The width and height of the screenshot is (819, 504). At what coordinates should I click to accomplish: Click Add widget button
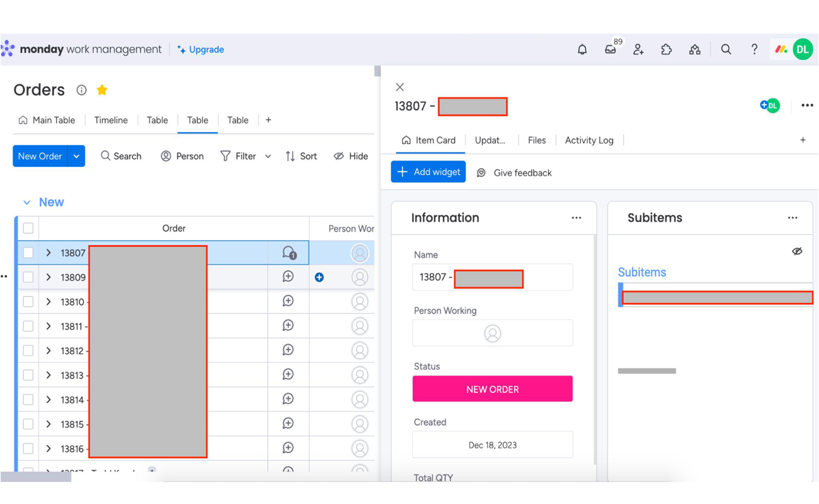point(428,172)
